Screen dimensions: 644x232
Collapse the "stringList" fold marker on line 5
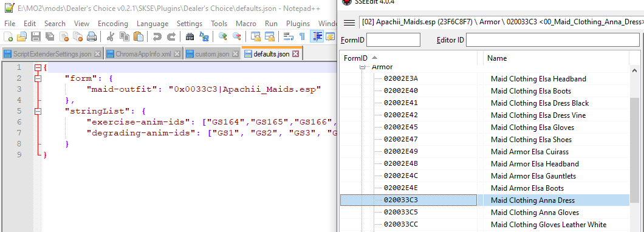click(38, 111)
